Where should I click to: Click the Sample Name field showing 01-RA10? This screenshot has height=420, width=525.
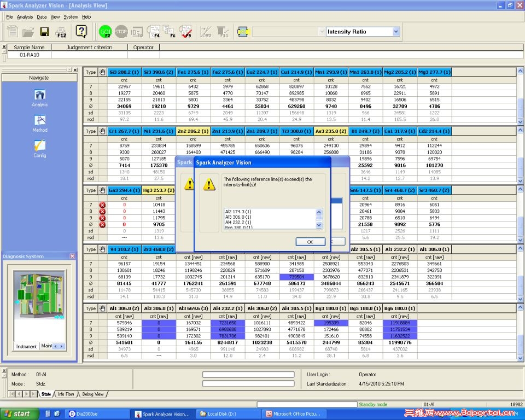point(30,55)
